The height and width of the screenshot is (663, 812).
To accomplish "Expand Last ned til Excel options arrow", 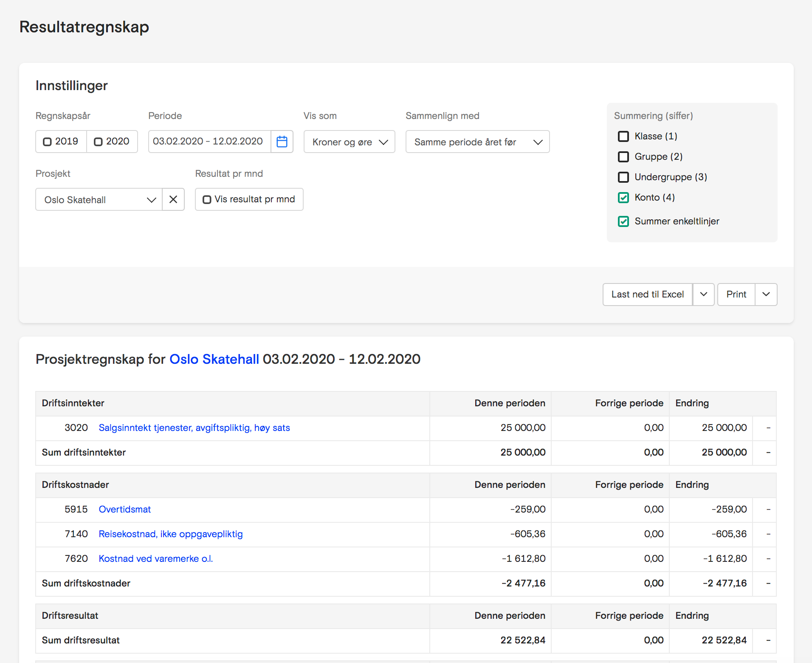I will coord(703,295).
